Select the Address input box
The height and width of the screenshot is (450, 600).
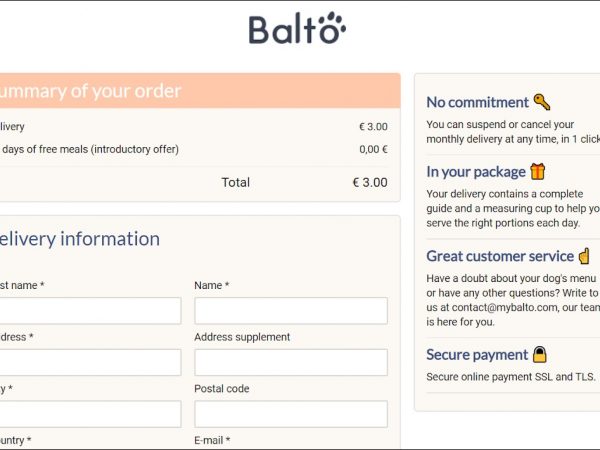click(x=90, y=362)
